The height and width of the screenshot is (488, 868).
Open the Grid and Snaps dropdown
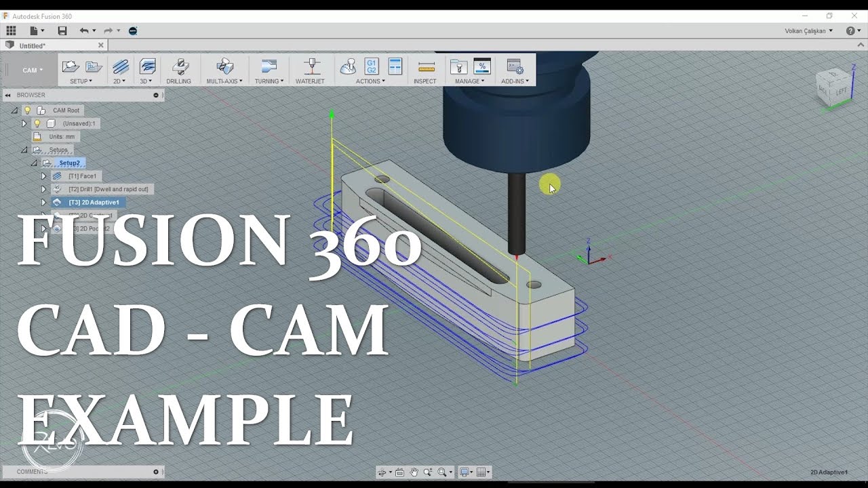click(483, 472)
